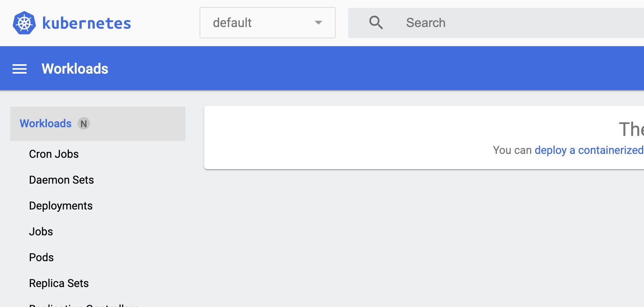Select Replication Controllers in sidebar

coord(84,305)
